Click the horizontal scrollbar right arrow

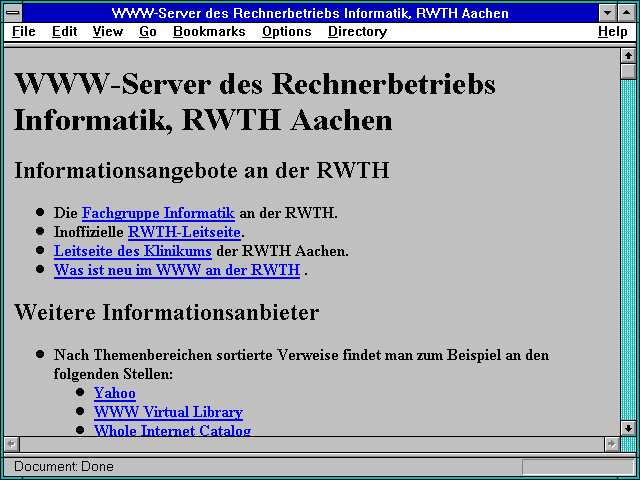point(611,444)
